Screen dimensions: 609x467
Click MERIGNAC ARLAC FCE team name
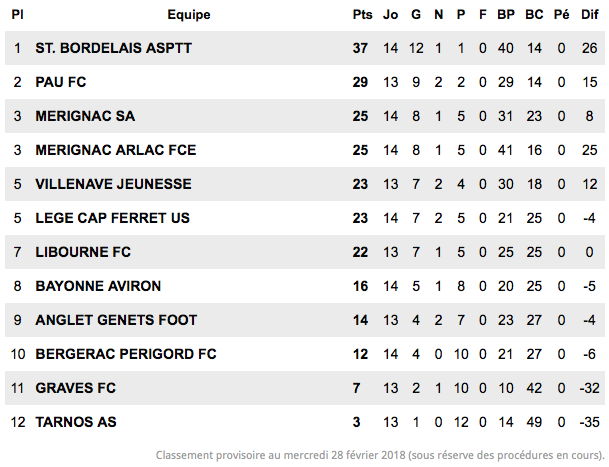pyautogui.click(x=116, y=150)
